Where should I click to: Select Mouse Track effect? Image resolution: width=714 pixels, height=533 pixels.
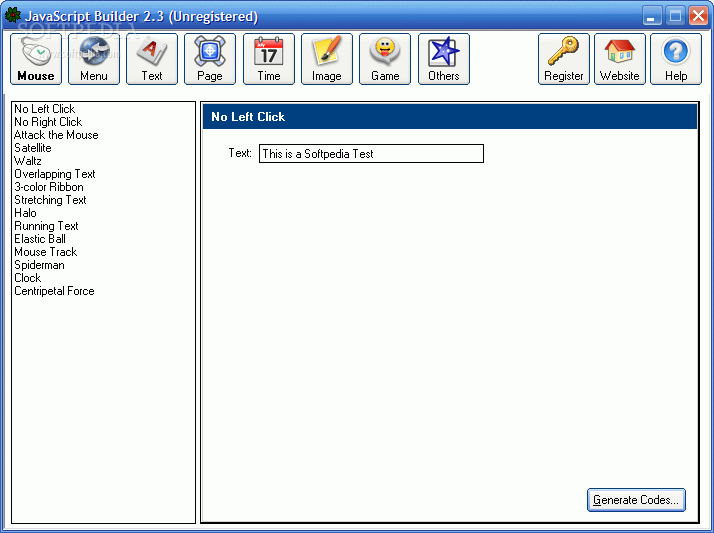coord(46,252)
